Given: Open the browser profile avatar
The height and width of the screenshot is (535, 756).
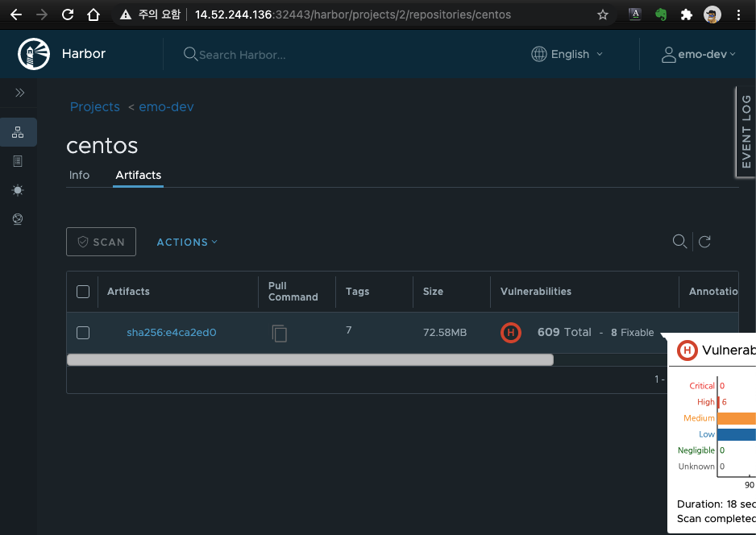Looking at the screenshot, I should coord(712,15).
